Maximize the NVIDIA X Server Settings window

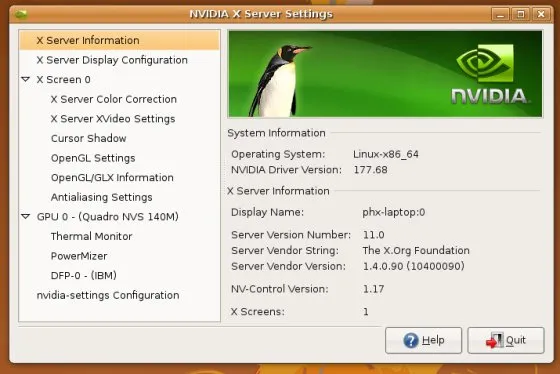pos(521,14)
